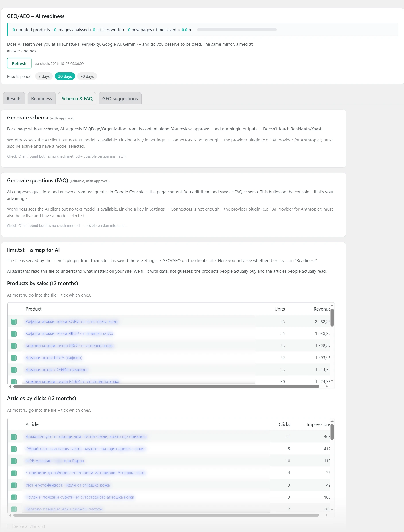Untick checkbox for article НОВ магазин във Варна
This screenshot has height=532, width=404.
14,461
